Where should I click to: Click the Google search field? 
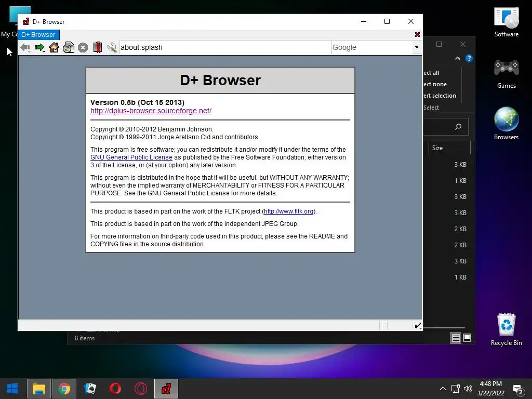pos(371,47)
